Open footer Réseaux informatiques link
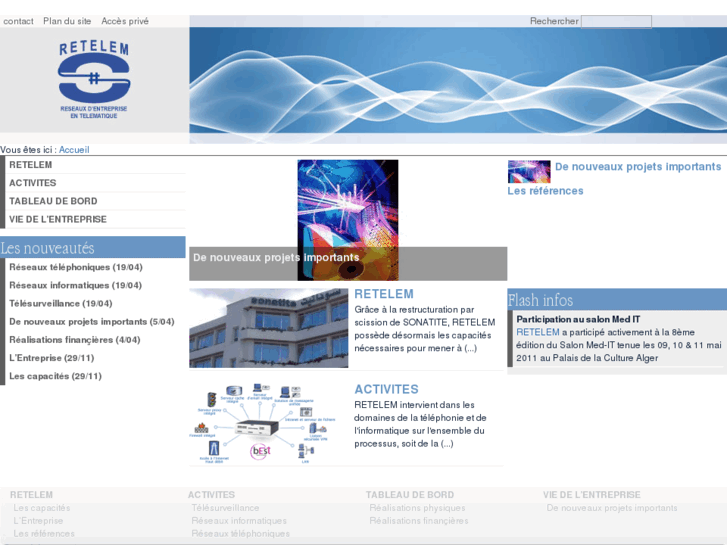Screen dimensions: 727x545 pos(239,521)
